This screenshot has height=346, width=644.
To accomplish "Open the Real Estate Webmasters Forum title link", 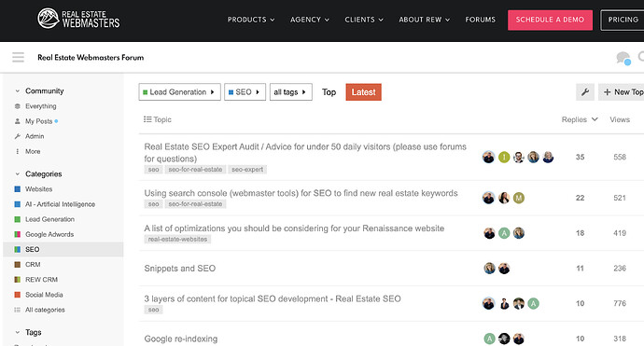I will (91, 58).
